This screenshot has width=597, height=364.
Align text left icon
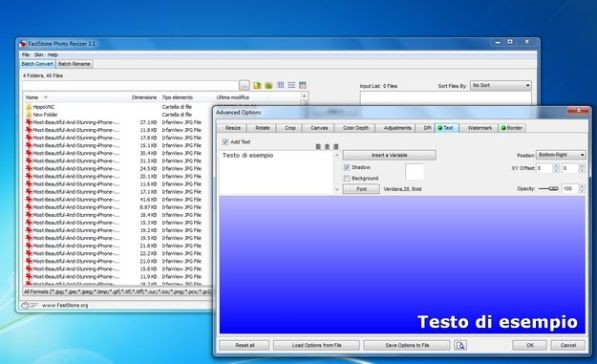318,147
